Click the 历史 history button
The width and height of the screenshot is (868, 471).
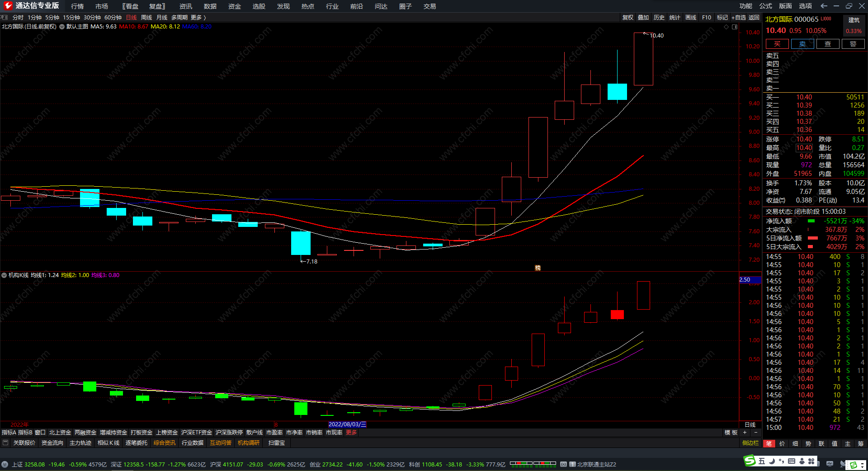[659, 17]
